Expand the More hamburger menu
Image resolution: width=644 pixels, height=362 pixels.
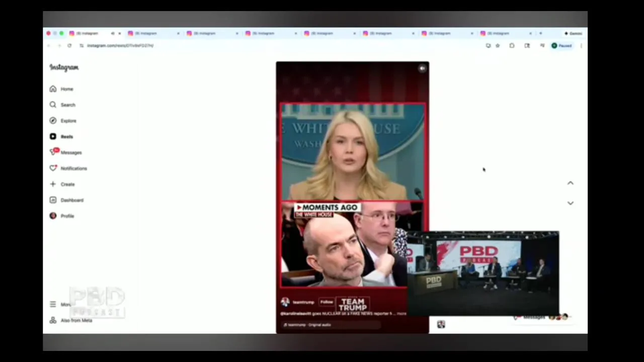tap(60, 304)
